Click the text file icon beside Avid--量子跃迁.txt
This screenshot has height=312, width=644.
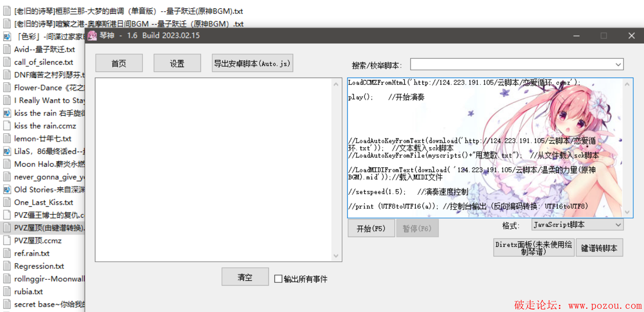click(7, 49)
